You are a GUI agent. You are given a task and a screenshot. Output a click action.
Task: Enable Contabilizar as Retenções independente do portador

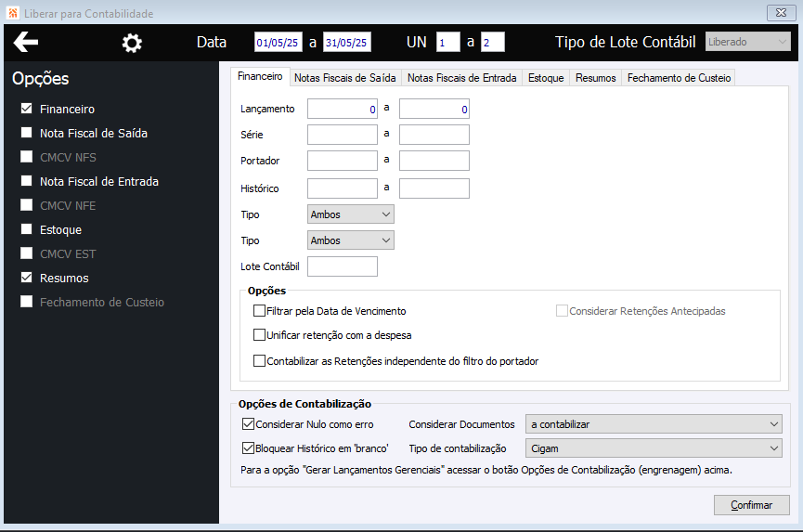tap(259, 361)
